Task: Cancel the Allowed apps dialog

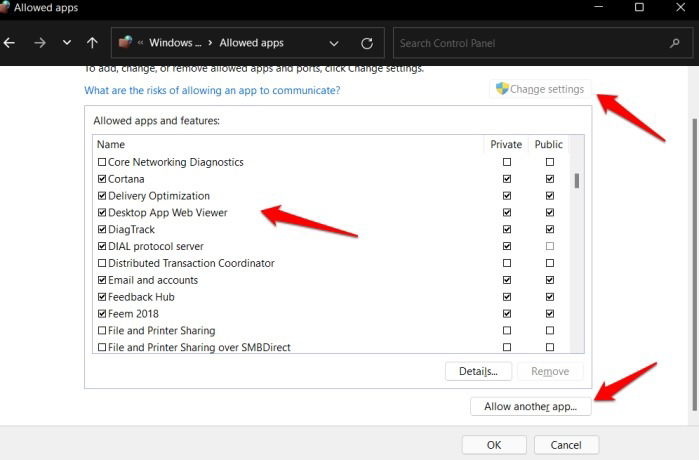Action: click(x=566, y=445)
